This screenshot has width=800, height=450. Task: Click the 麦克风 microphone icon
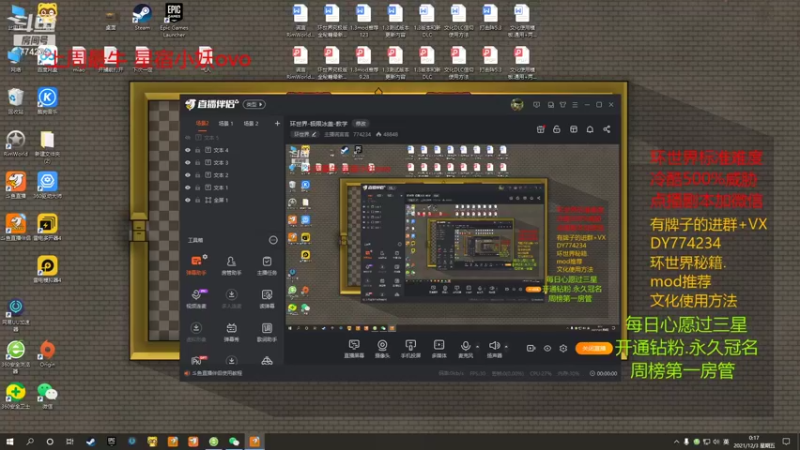click(x=465, y=346)
